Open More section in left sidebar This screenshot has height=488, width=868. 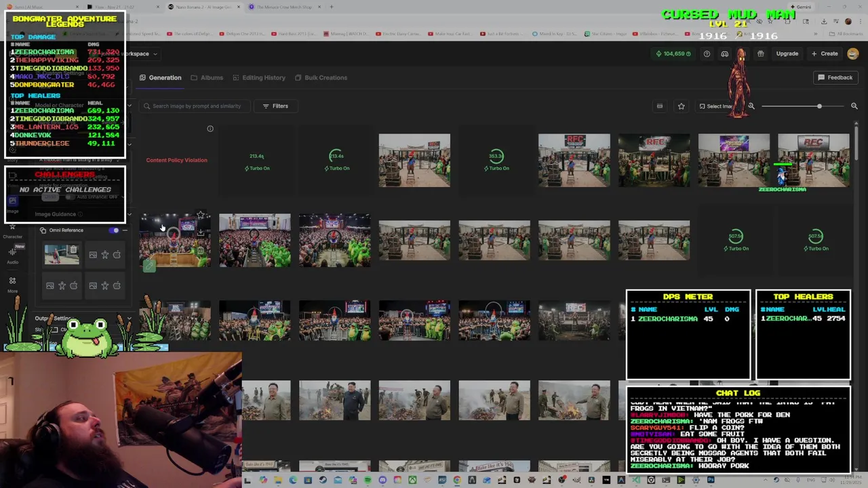coord(12,284)
